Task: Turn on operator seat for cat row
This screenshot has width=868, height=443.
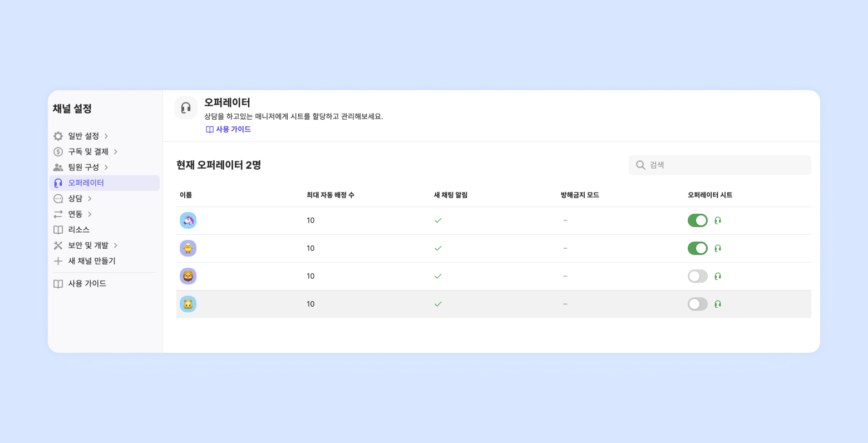Action: pos(697,304)
